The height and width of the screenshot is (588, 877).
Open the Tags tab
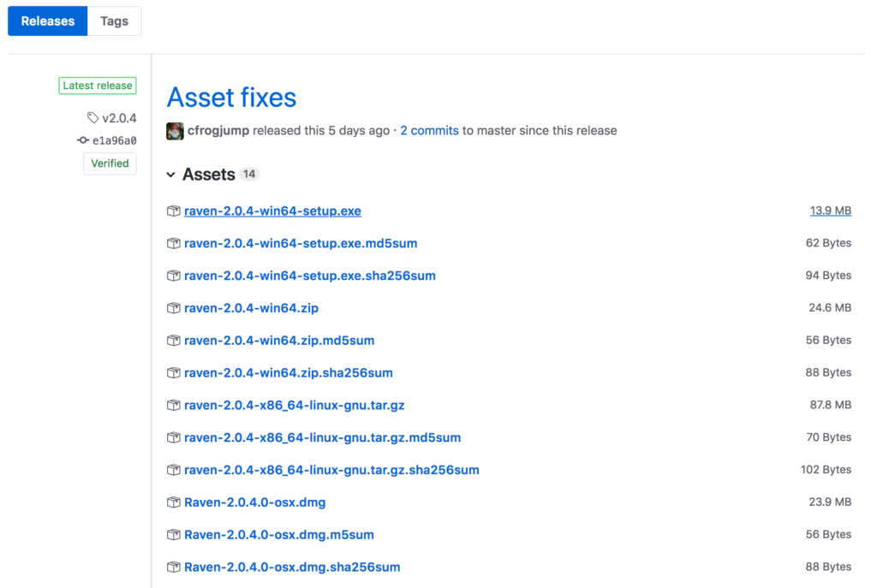114,21
